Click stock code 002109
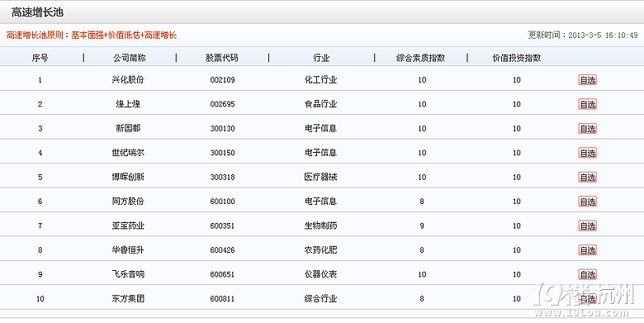 tap(223, 80)
